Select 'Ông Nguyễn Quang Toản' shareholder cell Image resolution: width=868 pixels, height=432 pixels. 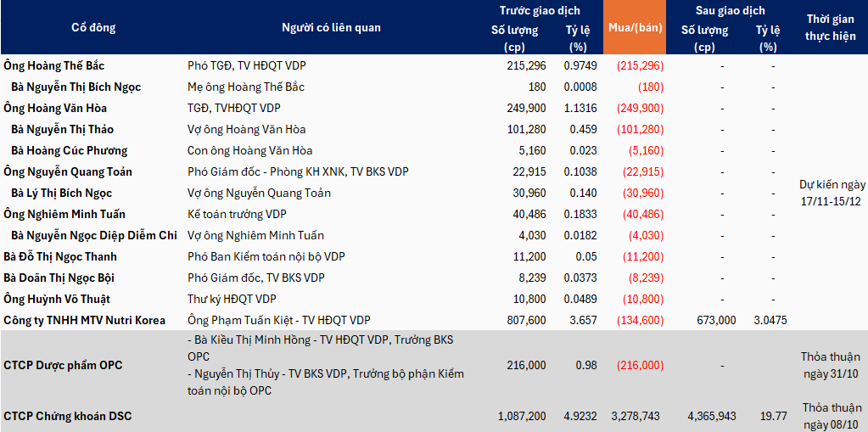[x=68, y=171]
